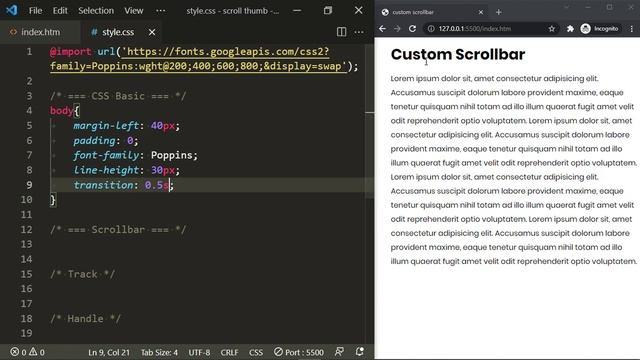Go forward in the browser
Viewport: 640px width, 360px height.
[x=397, y=29]
